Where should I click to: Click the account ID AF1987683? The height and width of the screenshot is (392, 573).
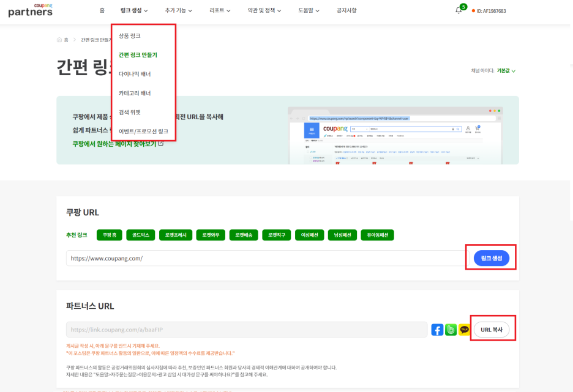[491, 11]
